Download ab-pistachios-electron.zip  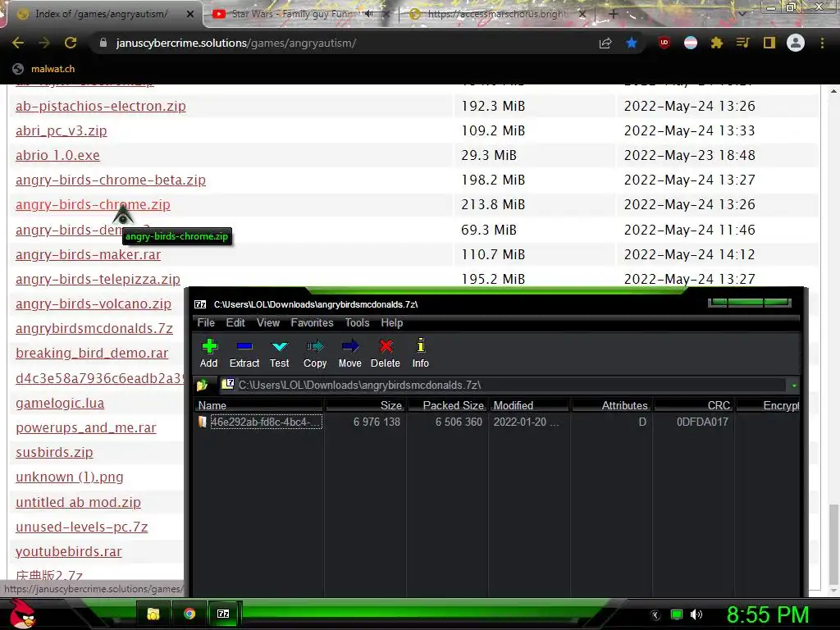[x=101, y=106]
